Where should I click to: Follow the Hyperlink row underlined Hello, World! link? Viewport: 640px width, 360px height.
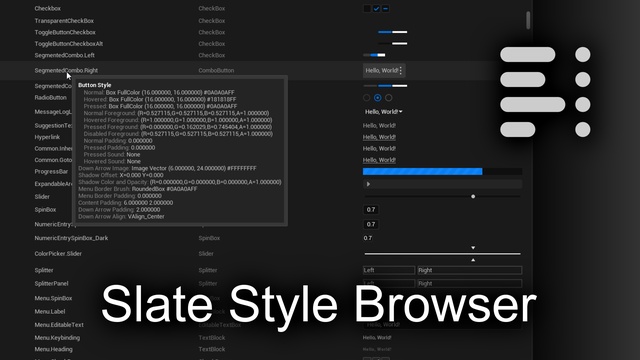379,137
